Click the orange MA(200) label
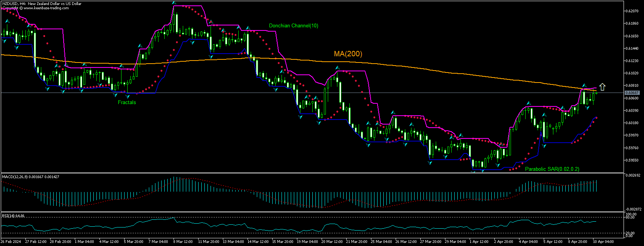The height and width of the screenshot is (246, 644). (348, 54)
